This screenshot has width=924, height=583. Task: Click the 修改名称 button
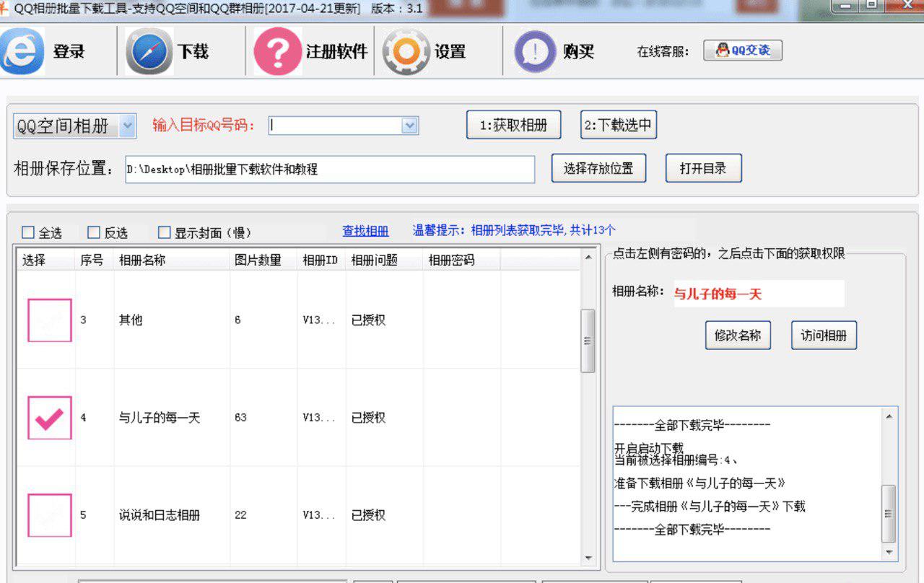pos(738,336)
